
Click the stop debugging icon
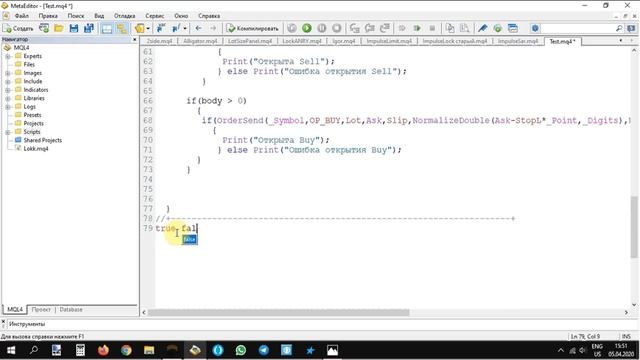(336, 28)
